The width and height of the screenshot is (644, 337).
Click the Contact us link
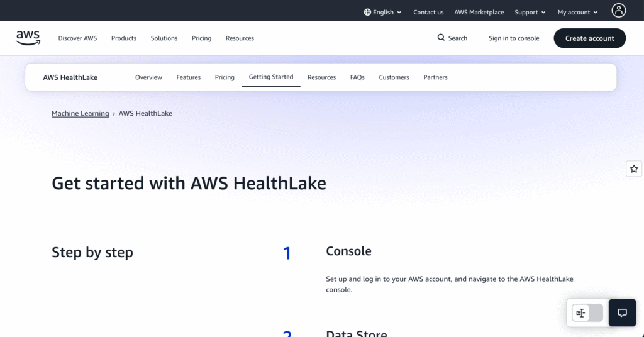tap(428, 13)
